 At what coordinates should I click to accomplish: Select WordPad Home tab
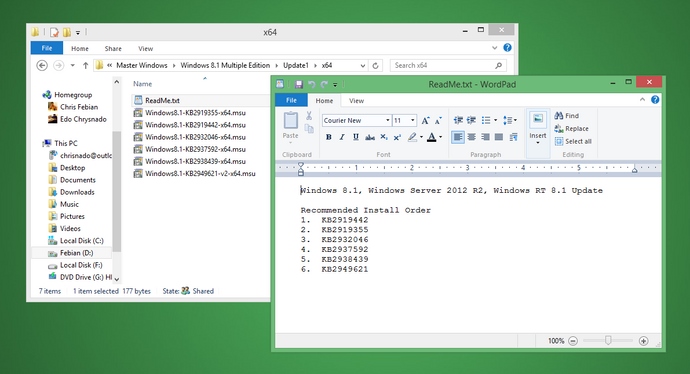pyautogui.click(x=324, y=101)
